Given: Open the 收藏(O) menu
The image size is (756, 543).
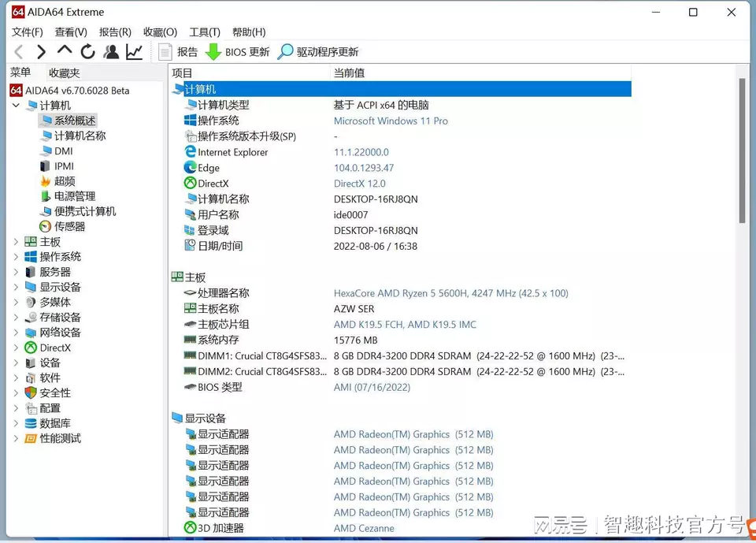Looking at the screenshot, I should (160, 32).
